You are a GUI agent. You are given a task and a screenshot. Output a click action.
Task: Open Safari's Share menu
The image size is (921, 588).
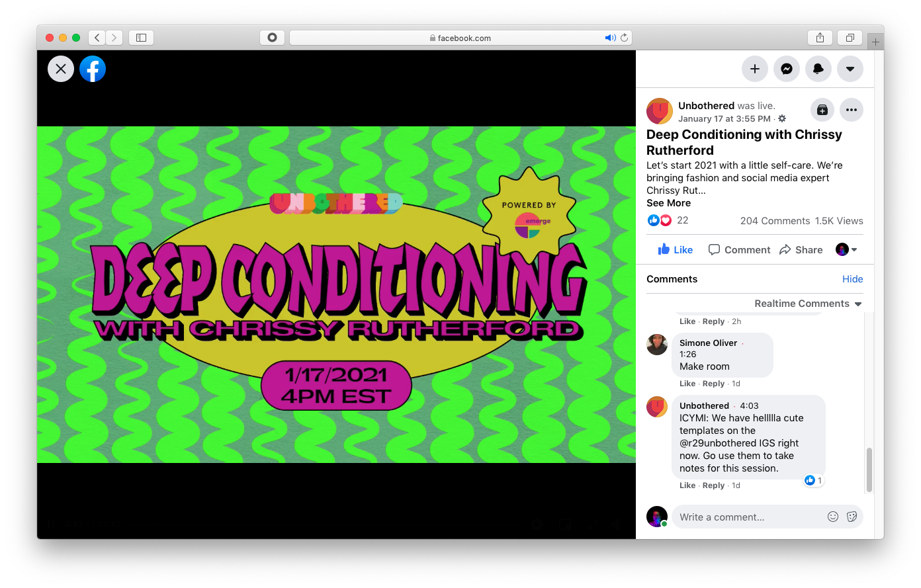[x=820, y=38]
